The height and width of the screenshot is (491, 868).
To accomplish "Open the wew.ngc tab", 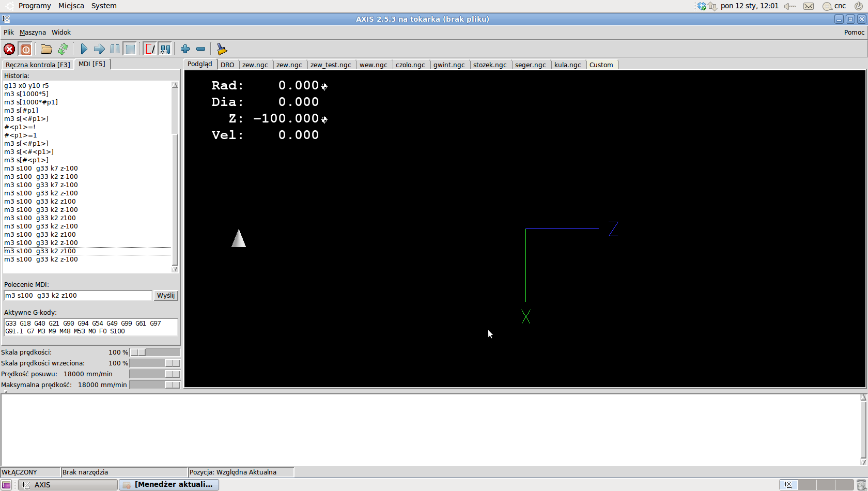I will click(374, 65).
